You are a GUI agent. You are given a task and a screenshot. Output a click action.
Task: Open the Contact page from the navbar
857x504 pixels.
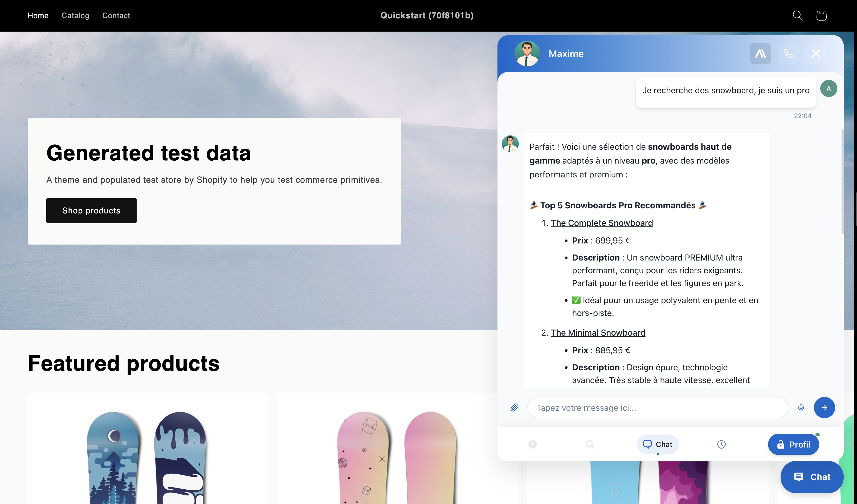116,16
